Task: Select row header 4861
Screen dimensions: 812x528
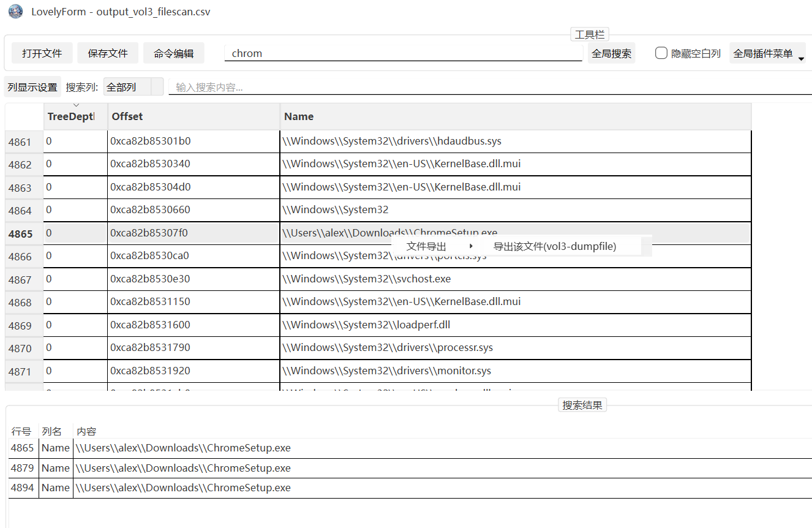Action: pyautogui.click(x=24, y=142)
